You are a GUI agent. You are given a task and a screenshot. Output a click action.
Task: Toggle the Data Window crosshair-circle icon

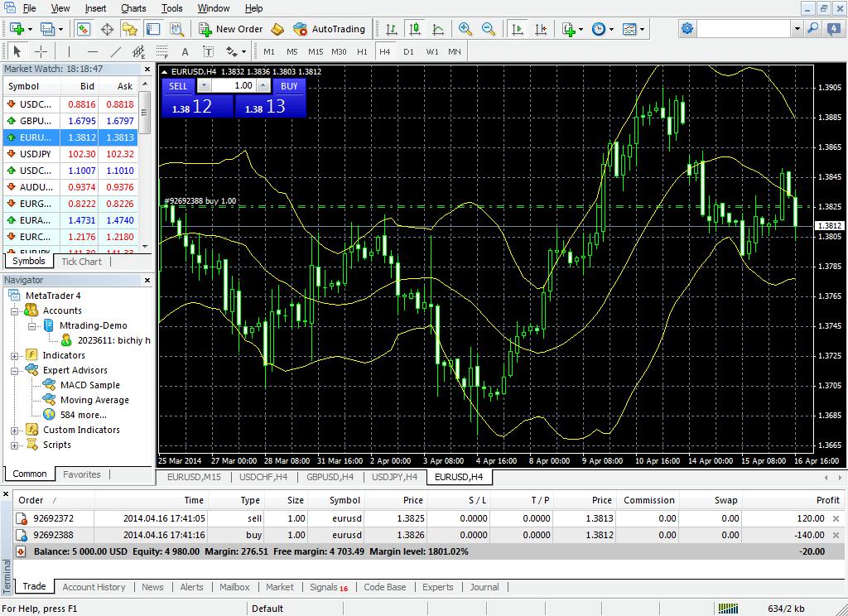pos(107,29)
